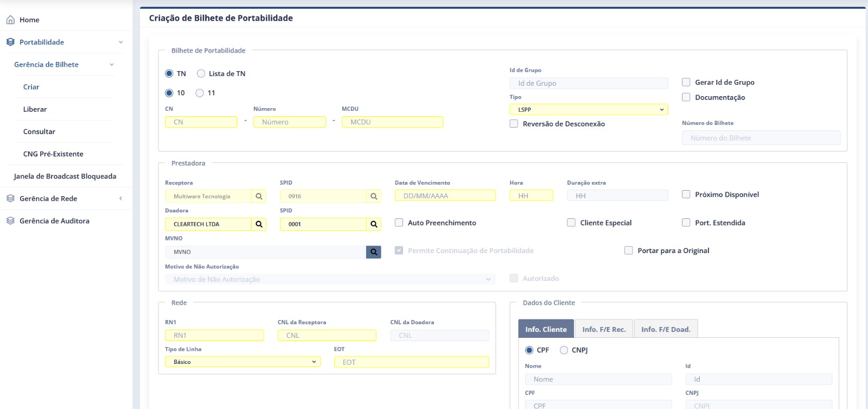The image size is (868, 409).
Task: Enable the Gerar Id de Grupo checkbox
Action: coord(686,82)
